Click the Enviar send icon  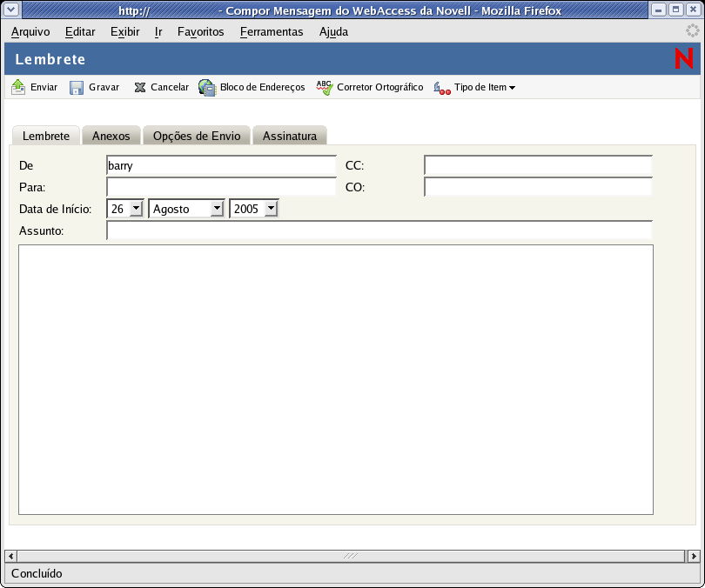pyautogui.click(x=18, y=87)
